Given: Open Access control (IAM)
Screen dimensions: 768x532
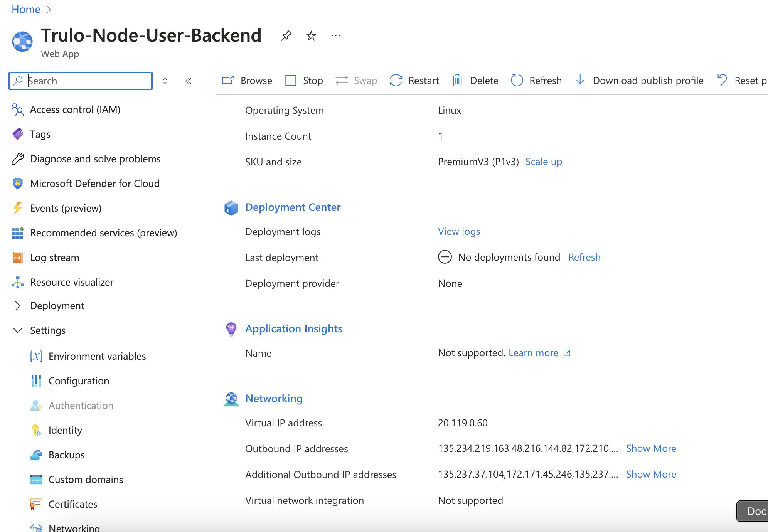Looking at the screenshot, I should (75, 110).
